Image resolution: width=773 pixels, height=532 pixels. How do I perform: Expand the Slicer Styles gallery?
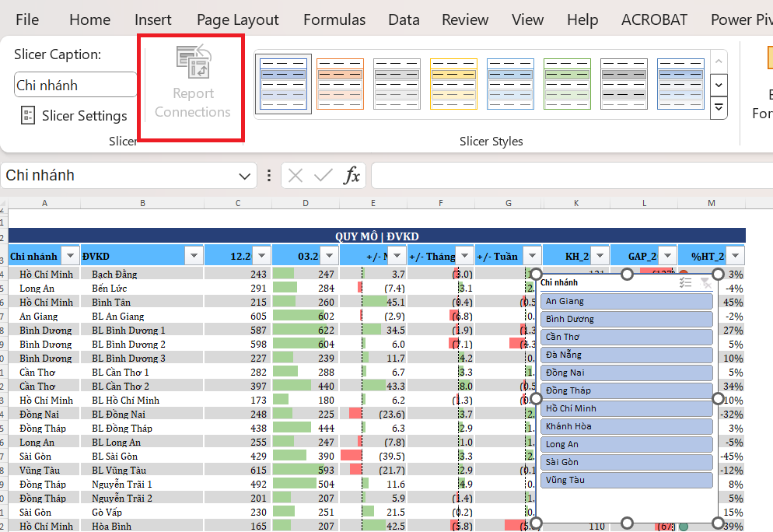719,107
